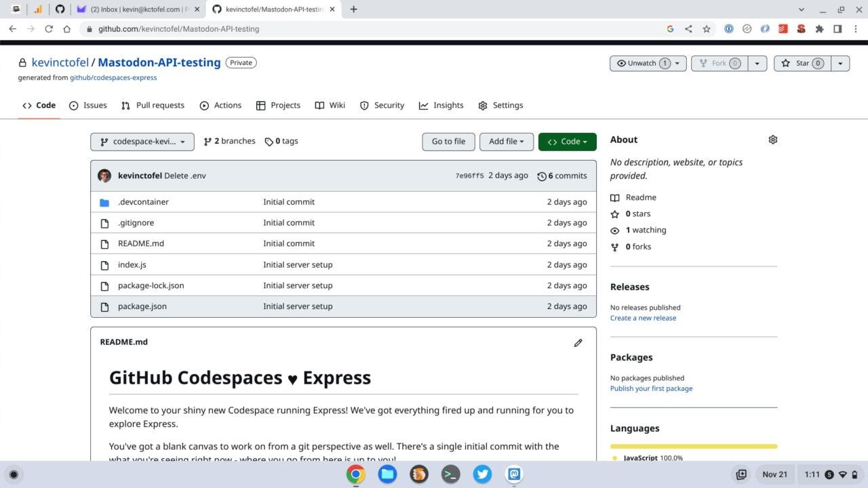Screen dimensions: 868x488
Task: Open the .gitignore file
Action: [136, 222]
